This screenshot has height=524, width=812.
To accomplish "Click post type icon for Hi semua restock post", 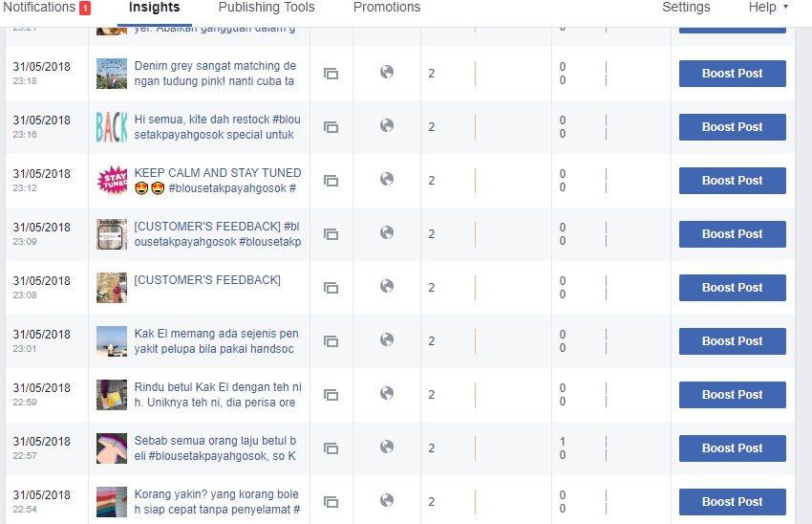I will (331, 127).
